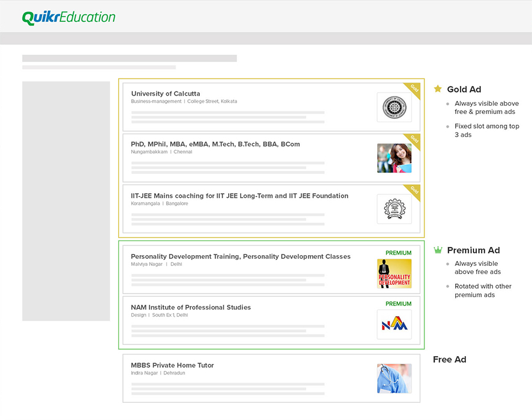
Task: Click the IIT gear emblem thumbnail
Action: 394,209
